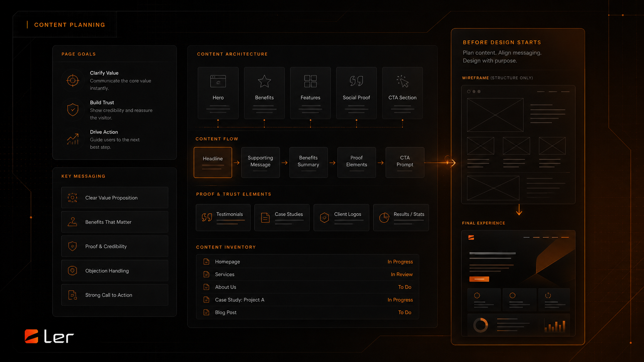
Task: Click the Client Logos hexagon icon
Action: pos(324,218)
